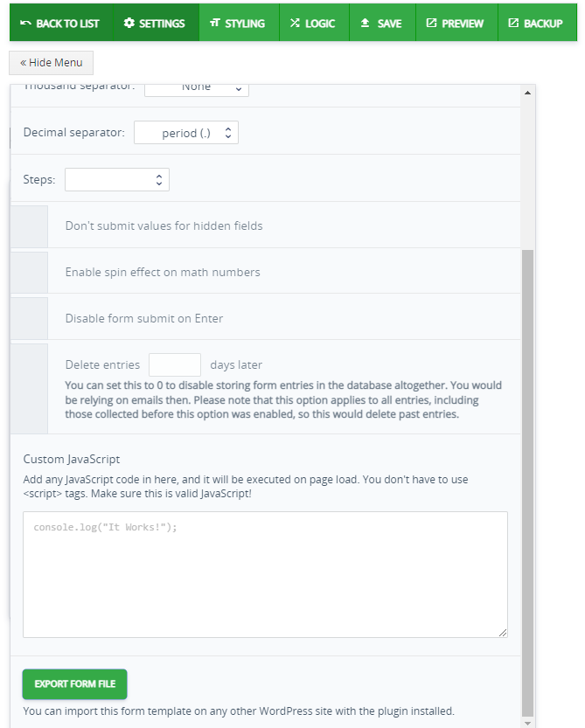
Task: Click the Export Form File button
Action: (75, 684)
